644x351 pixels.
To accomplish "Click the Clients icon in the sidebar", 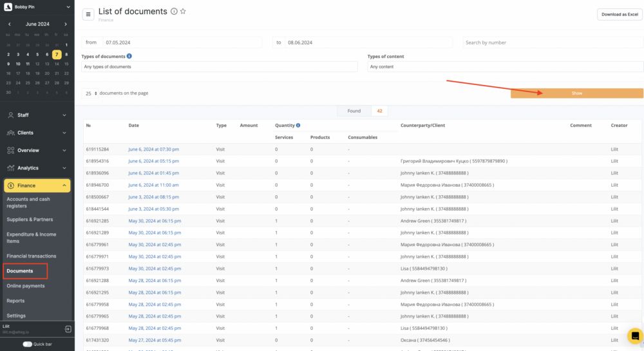I will pyautogui.click(x=11, y=133).
